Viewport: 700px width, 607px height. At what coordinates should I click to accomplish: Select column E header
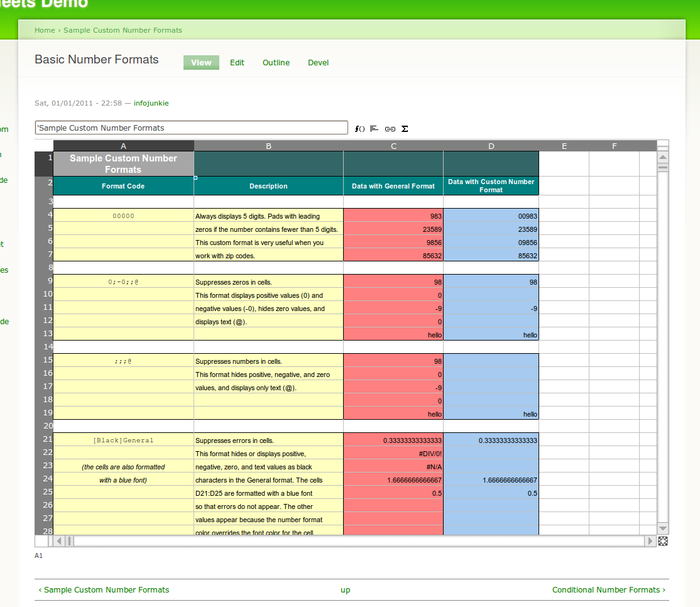coord(564,146)
